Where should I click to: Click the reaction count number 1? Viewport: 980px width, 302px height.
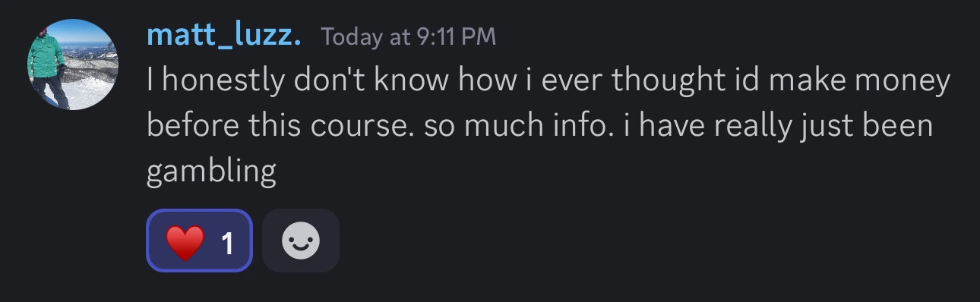(x=226, y=242)
